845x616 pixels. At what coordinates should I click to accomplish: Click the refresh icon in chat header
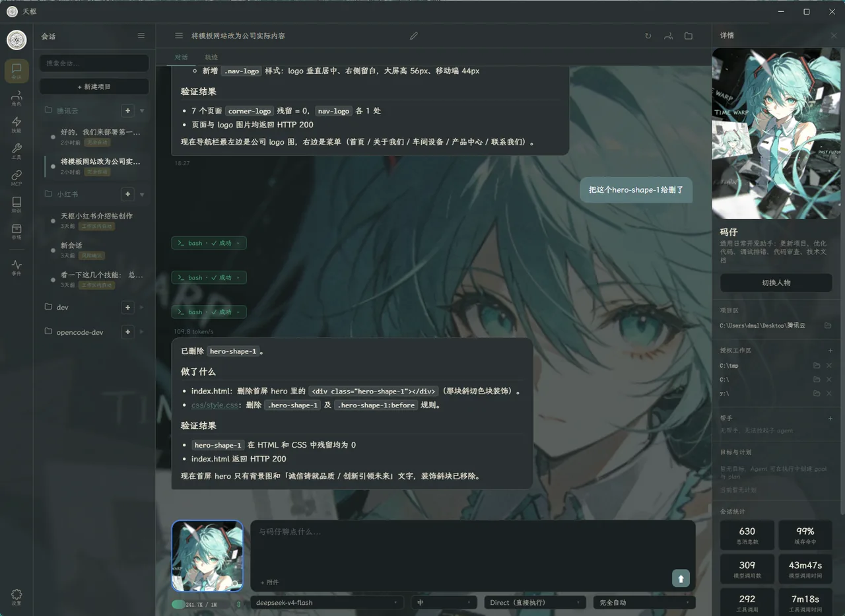(x=648, y=36)
